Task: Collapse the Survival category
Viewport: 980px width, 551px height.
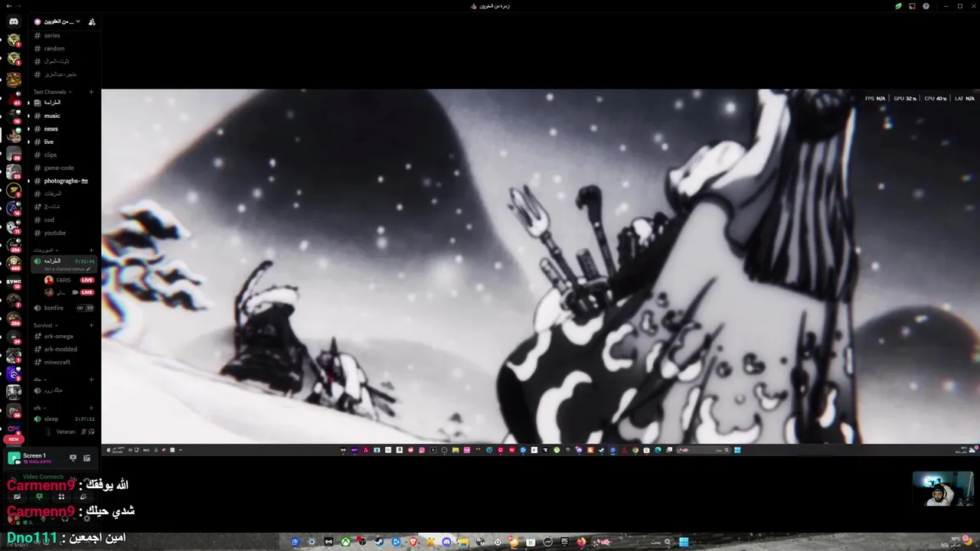Action: tap(45, 325)
